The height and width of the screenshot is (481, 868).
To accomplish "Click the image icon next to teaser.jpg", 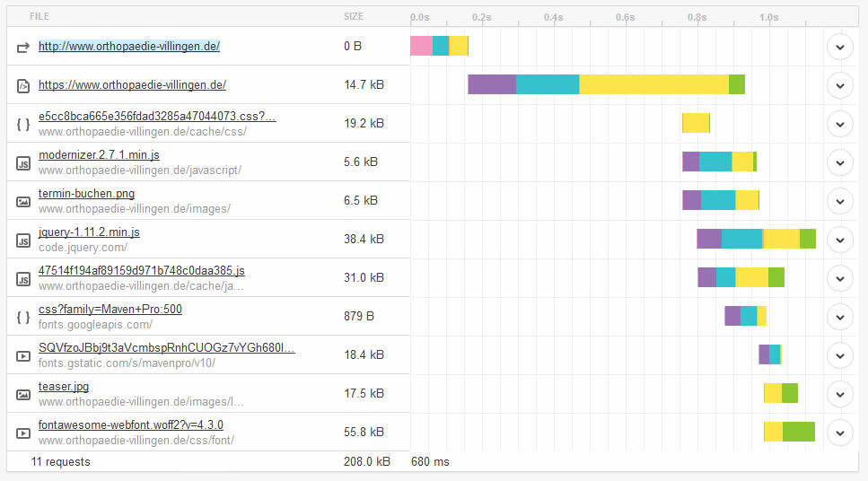I will point(22,394).
